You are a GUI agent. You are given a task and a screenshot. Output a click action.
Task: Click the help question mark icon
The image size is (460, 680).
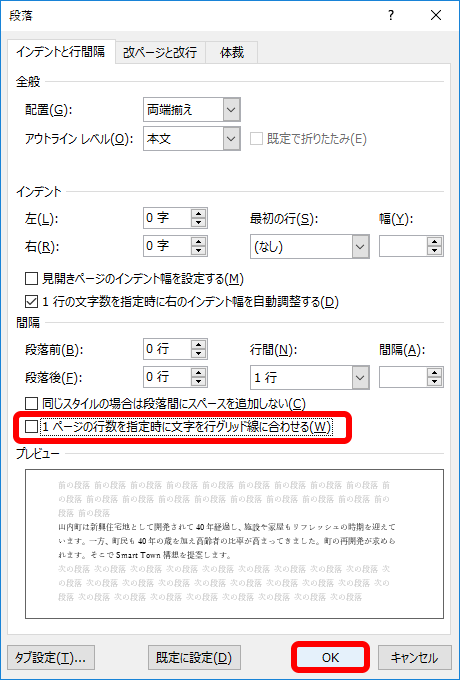[x=391, y=16]
